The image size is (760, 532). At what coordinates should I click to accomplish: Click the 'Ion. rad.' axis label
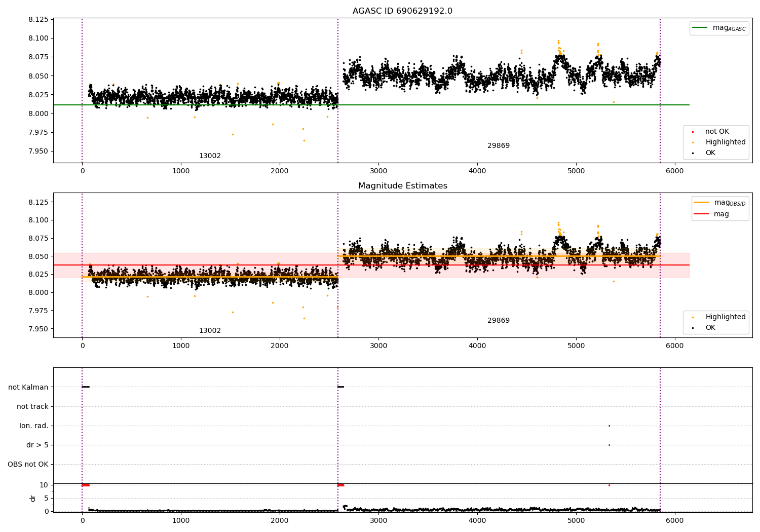coord(34,426)
